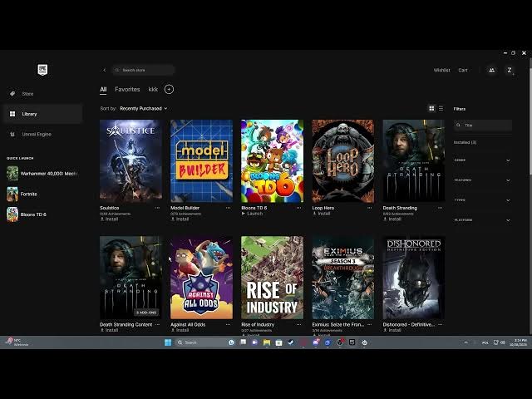Open Eximius three-dot options menu
Viewport: 532px width, 399px height.
point(369,325)
